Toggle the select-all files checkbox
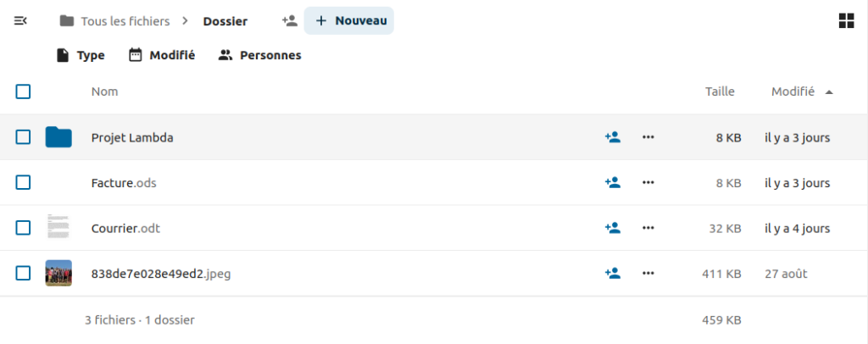Image resolution: width=868 pixels, height=344 pixels. click(x=24, y=92)
